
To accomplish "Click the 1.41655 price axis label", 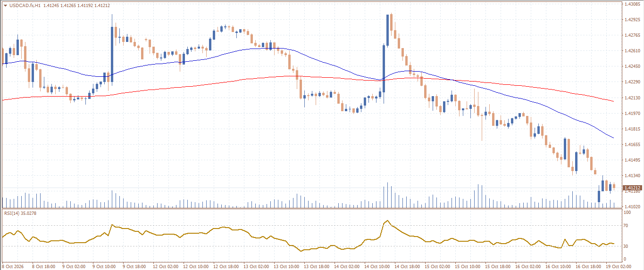I will [632, 145].
